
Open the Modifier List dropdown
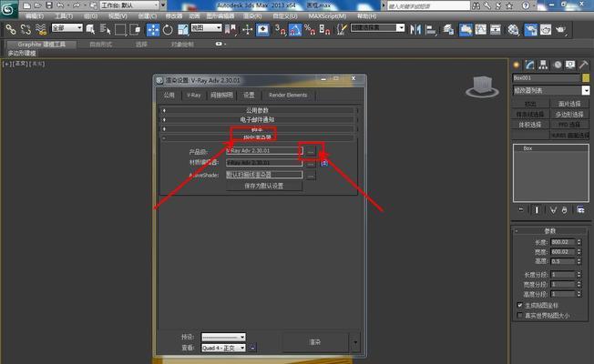pyautogui.click(x=551, y=90)
